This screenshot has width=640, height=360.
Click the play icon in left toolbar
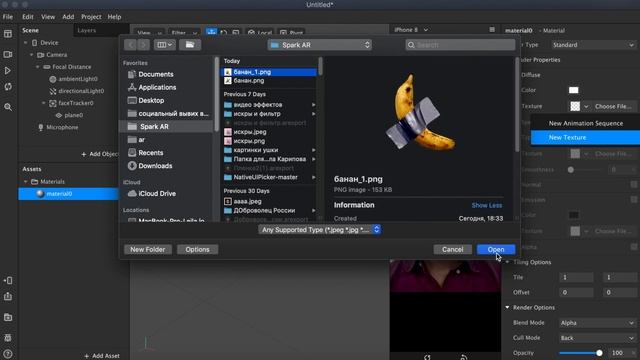[8, 71]
